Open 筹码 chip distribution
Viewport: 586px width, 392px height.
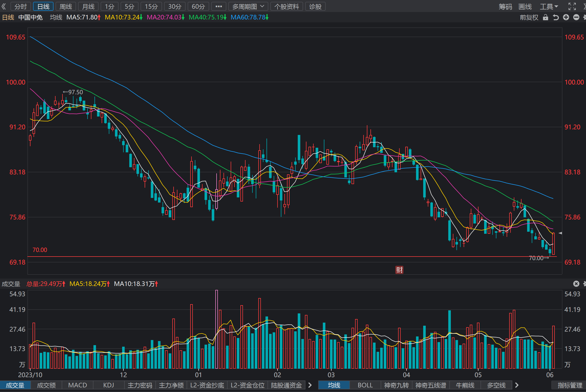coord(505,7)
